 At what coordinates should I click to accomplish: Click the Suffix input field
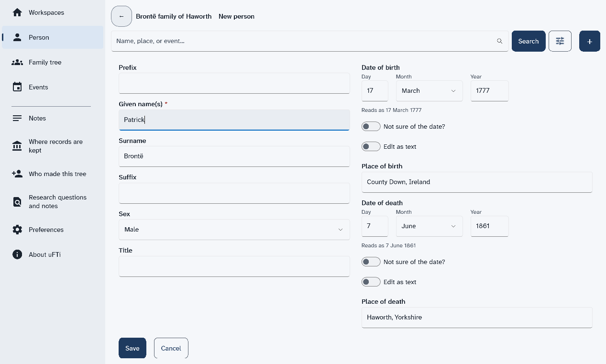coord(234,193)
